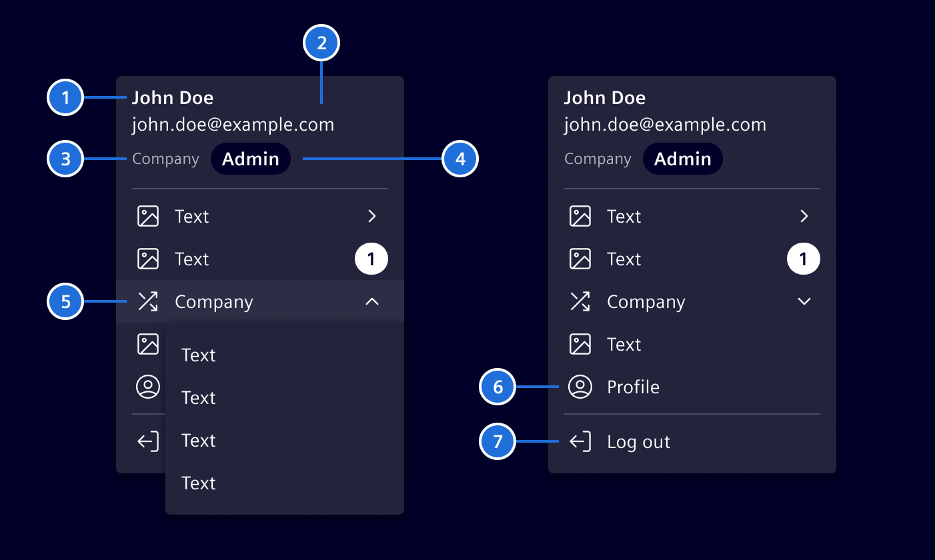This screenshot has height=560, width=935.
Task: Click image icon of first Text item, left menu
Action: coord(148,216)
